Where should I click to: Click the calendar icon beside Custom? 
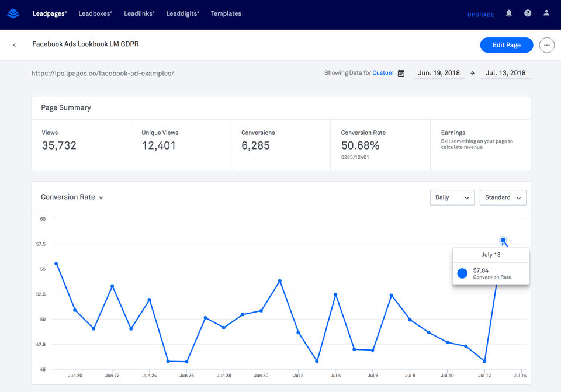(401, 73)
